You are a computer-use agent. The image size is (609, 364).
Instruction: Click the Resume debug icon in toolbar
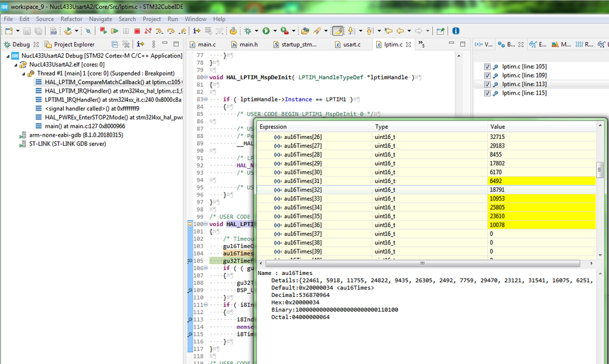pyautogui.click(x=115, y=31)
